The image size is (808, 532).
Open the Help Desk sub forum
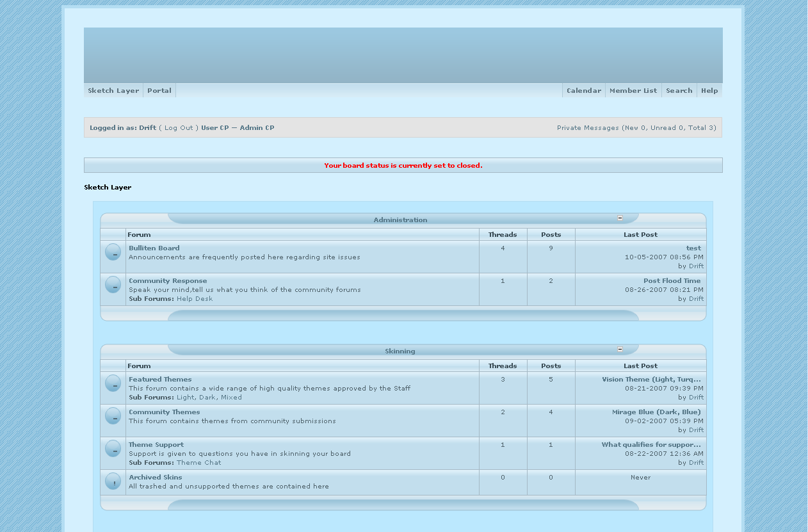point(195,299)
